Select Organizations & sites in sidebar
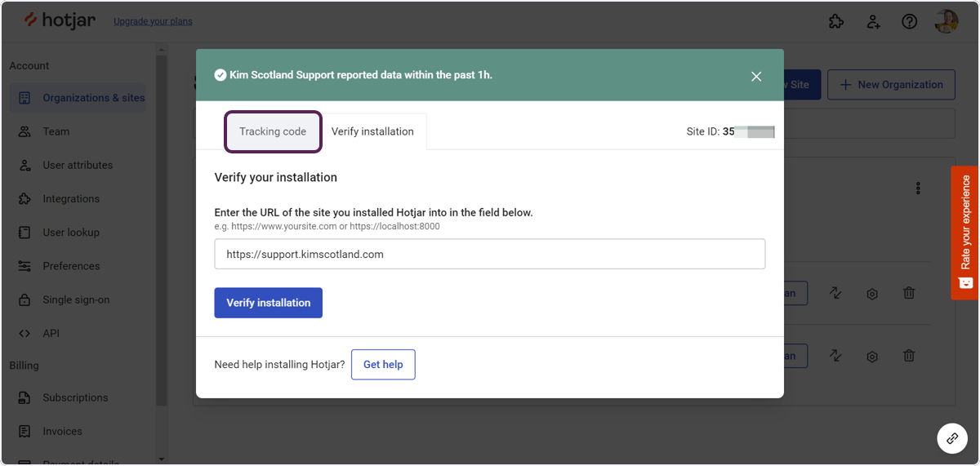Image resolution: width=980 pixels, height=466 pixels. click(x=78, y=98)
